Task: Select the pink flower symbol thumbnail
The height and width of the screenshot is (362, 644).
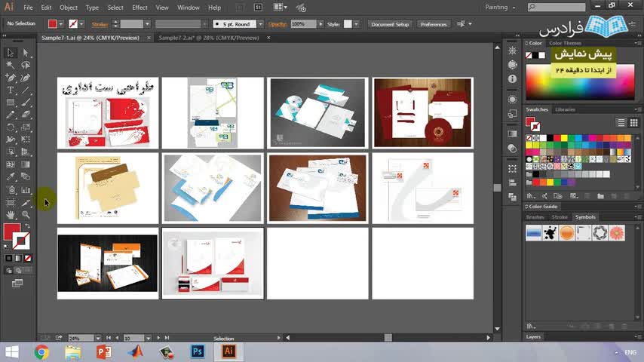Action: coord(617,232)
